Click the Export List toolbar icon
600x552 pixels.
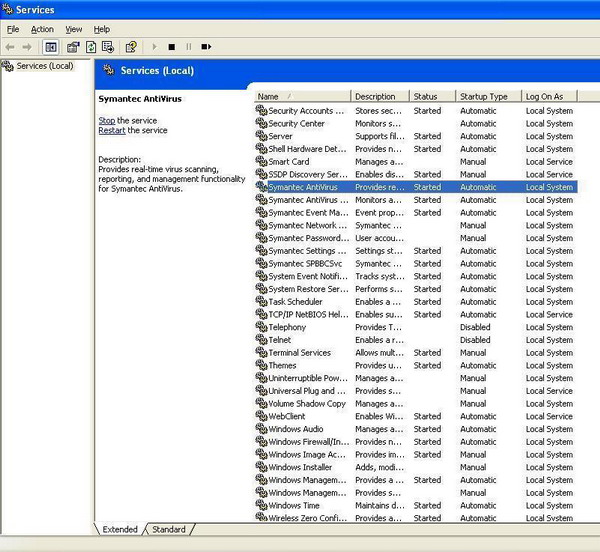(x=108, y=47)
